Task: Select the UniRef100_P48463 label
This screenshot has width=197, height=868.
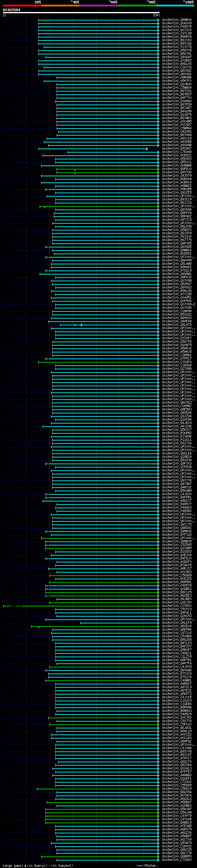Action: pyautogui.click(x=177, y=507)
